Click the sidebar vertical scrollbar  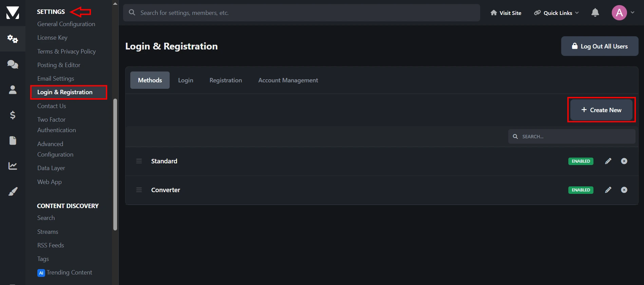coord(115,164)
